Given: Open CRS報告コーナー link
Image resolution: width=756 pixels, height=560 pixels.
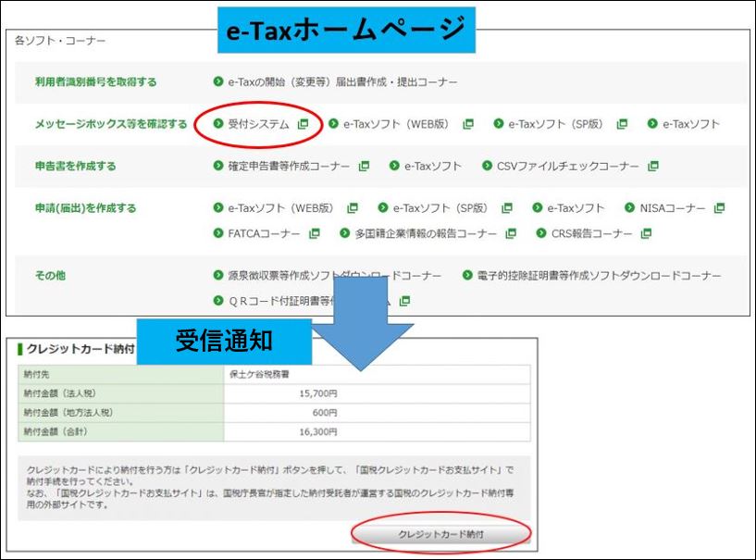Looking at the screenshot, I should [x=591, y=233].
